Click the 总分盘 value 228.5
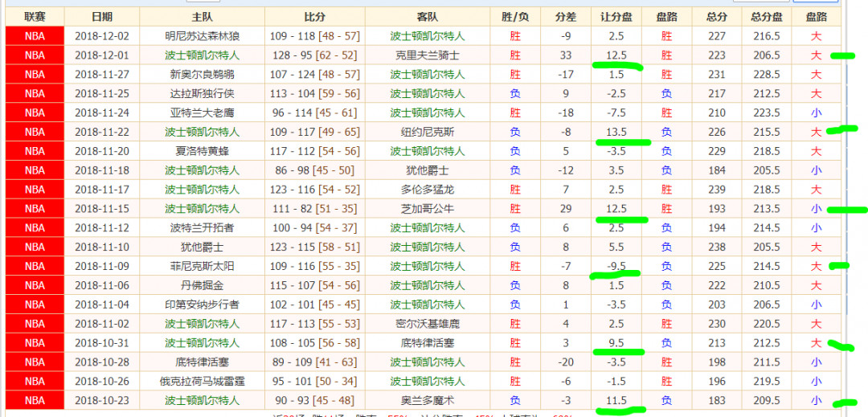This screenshot has width=868, height=417. point(767,75)
